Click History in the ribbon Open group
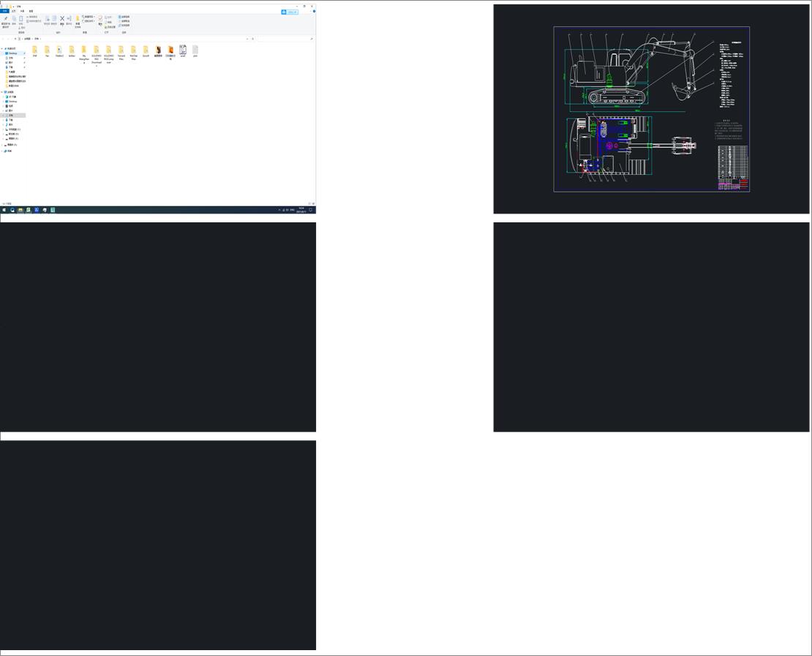This screenshot has height=656, width=812. click(110, 27)
